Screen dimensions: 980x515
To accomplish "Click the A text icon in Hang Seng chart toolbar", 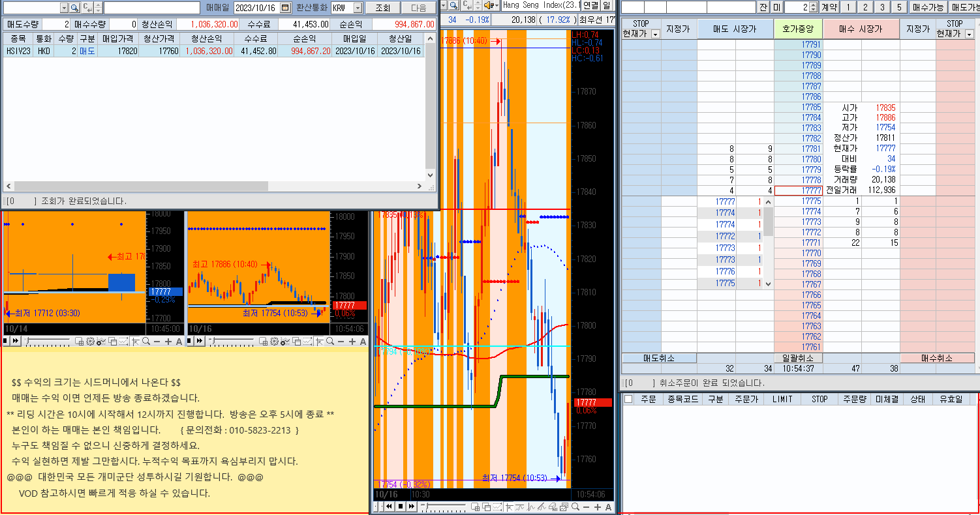I will pyautogui.click(x=608, y=507).
